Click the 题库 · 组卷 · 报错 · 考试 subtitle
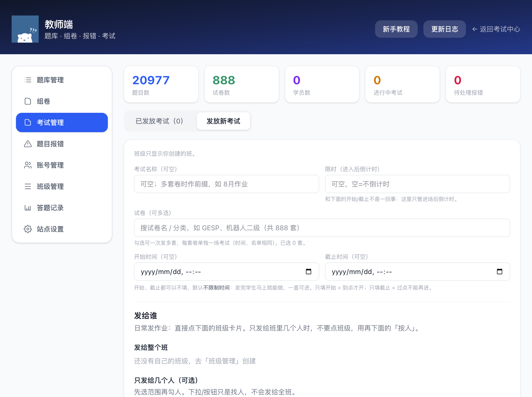 pyautogui.click(x=80, y=36)
